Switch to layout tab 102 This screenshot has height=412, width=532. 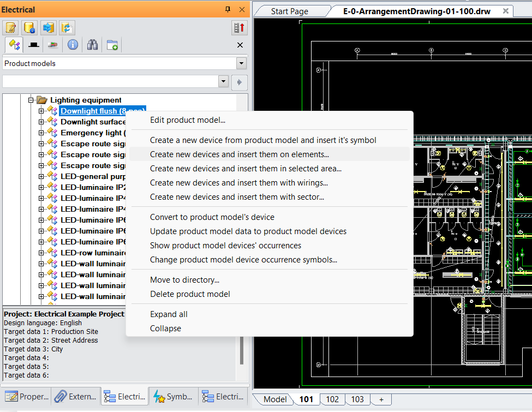click(x=332, y=399)
